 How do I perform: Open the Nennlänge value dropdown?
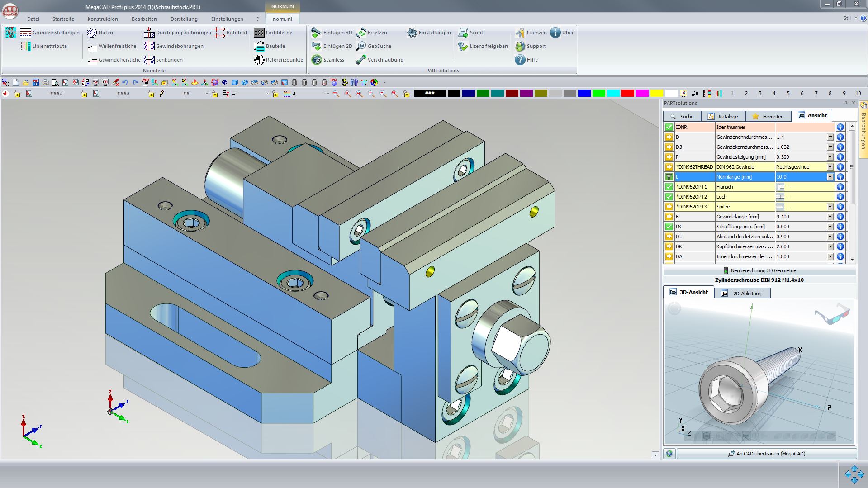click(830, 177)
